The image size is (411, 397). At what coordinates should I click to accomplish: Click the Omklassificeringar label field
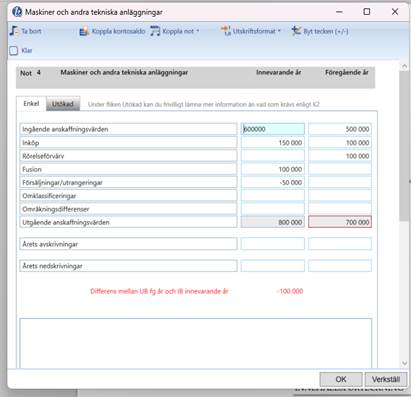coord(128,196)
